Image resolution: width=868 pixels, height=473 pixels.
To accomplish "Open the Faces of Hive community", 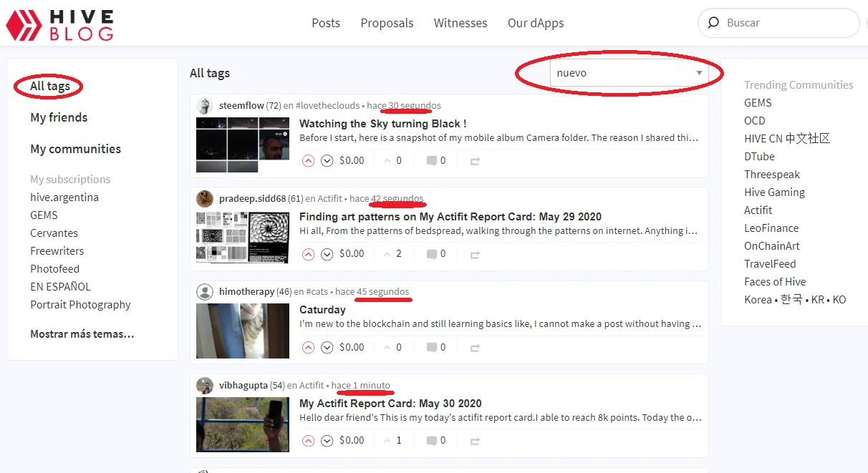I will click(x=775, y=282).
